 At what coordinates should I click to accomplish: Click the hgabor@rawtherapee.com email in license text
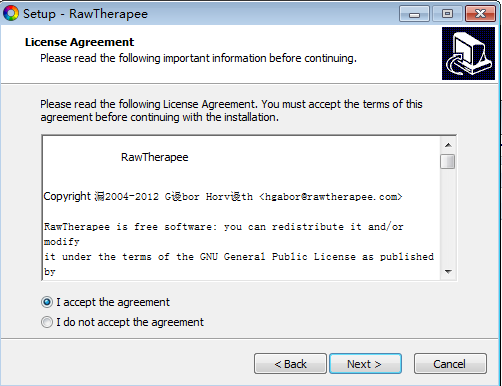pos(331,197)
